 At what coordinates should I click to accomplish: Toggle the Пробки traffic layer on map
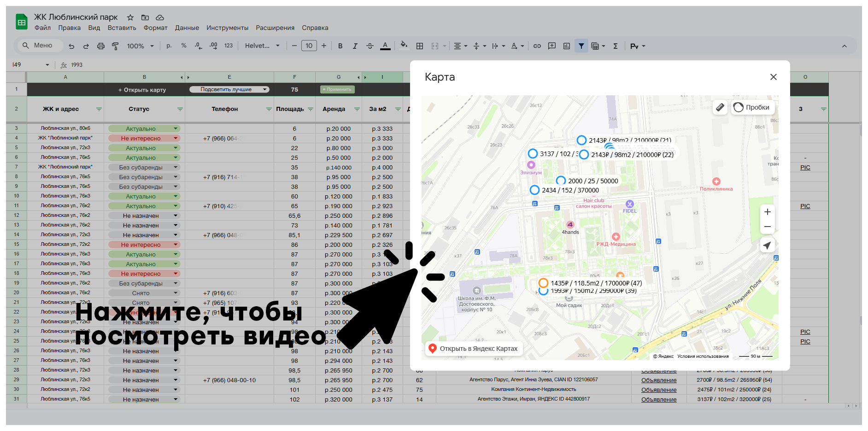(x=752, y=107)
